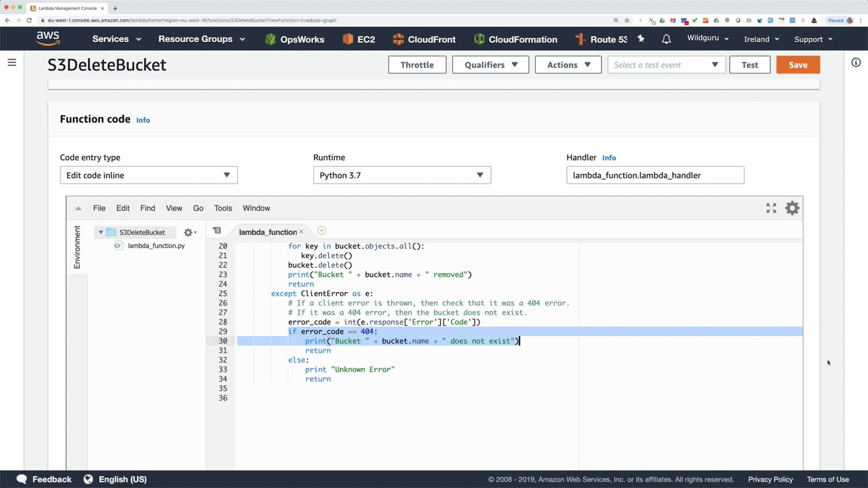
Task: Open the notifications bell icon
Action: click(x=666, y=39)
